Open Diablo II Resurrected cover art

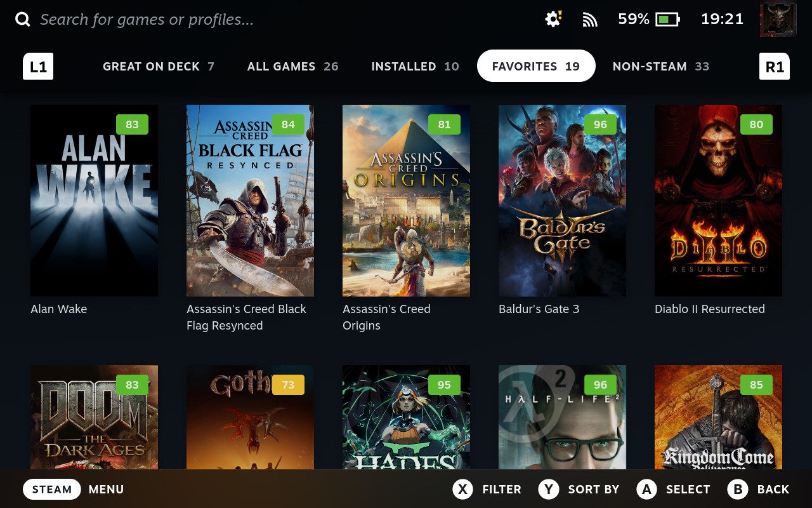pos(718,201)
